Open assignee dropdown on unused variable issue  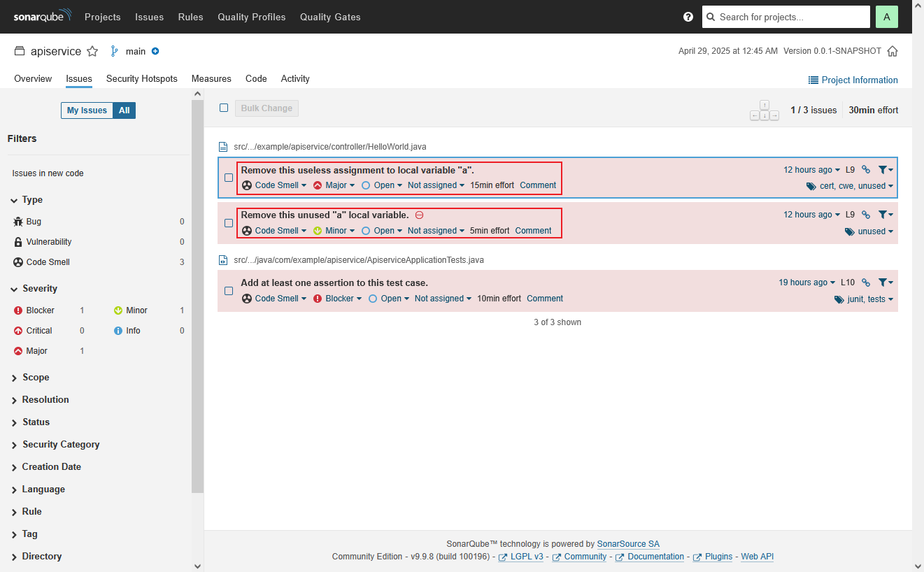436,231
